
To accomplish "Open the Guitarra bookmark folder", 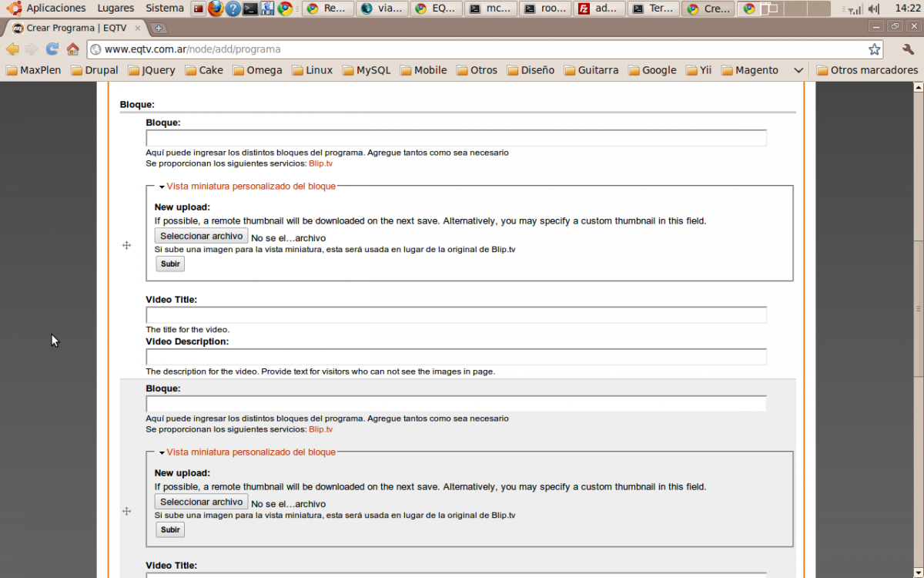I will 591,70.
